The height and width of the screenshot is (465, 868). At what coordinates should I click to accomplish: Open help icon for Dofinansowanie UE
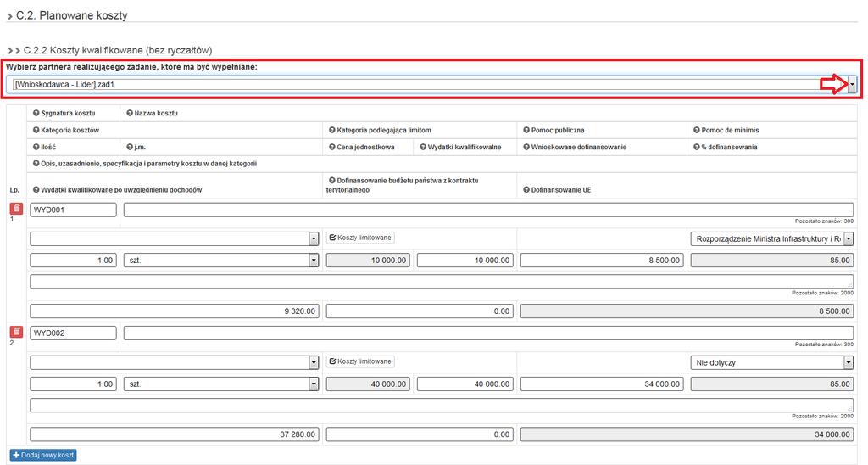526,190
